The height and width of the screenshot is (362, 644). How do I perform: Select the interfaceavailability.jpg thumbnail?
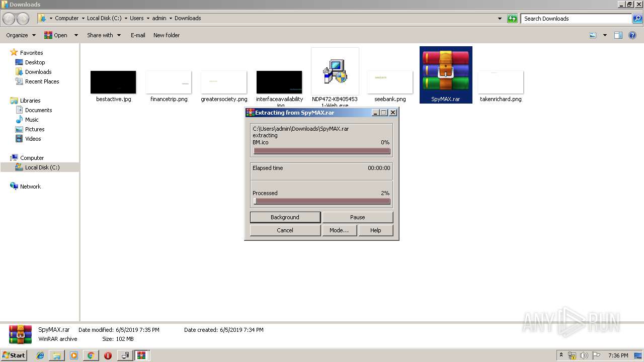point(279,82)
